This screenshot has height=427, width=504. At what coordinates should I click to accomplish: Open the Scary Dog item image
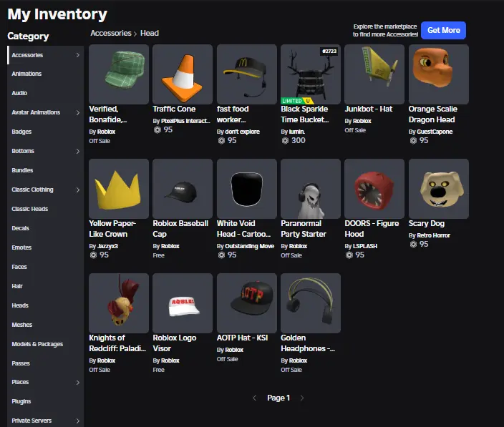point(438,189)
